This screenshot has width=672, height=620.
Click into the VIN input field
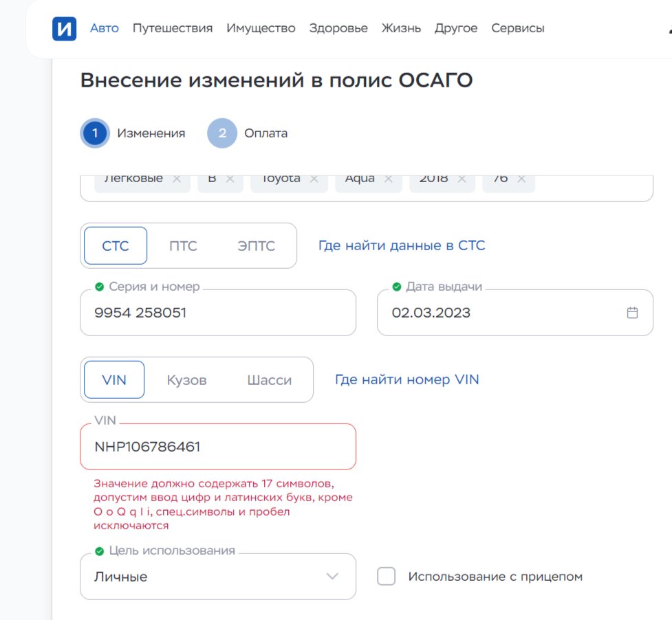point(218,447)
